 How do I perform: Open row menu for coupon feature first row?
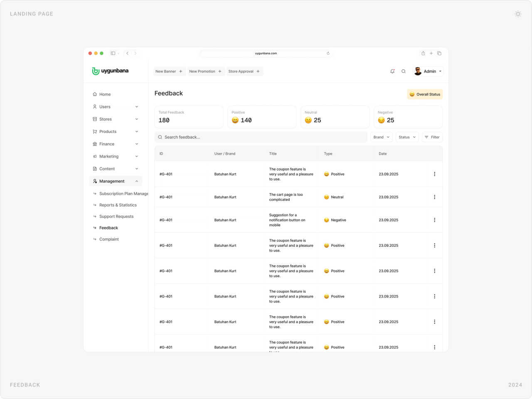435,174
